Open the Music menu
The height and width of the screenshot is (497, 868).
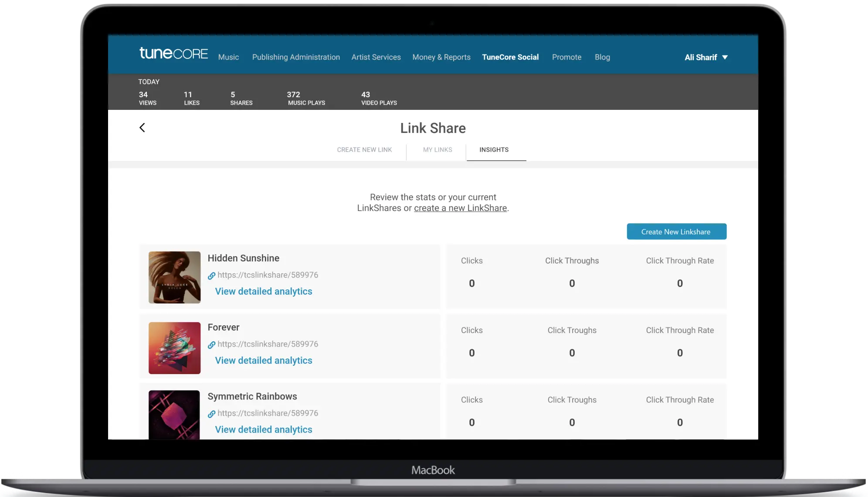click(x=228, y=57)
